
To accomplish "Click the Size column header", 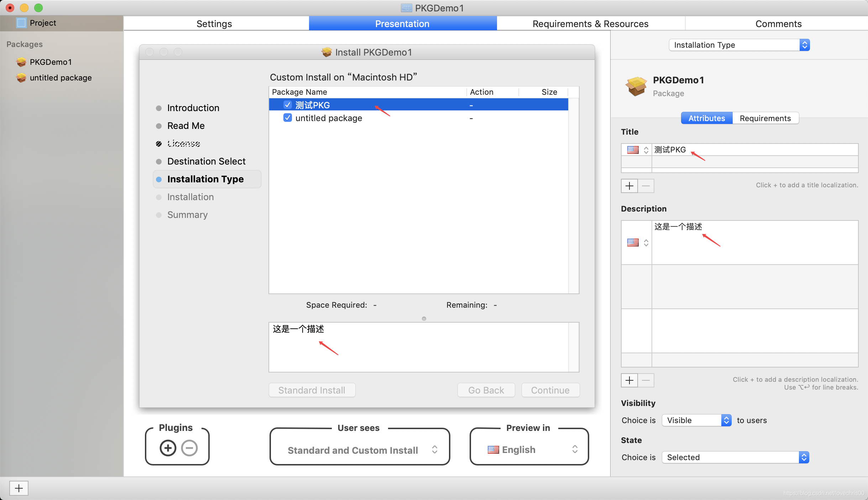I will [543, 92].
